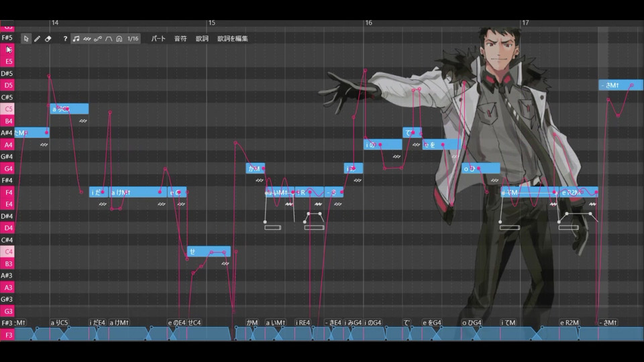Select the 'i だ' note at F4
Image resolution: width=644 pixels, height=362 pixels.
pos(99,192)
